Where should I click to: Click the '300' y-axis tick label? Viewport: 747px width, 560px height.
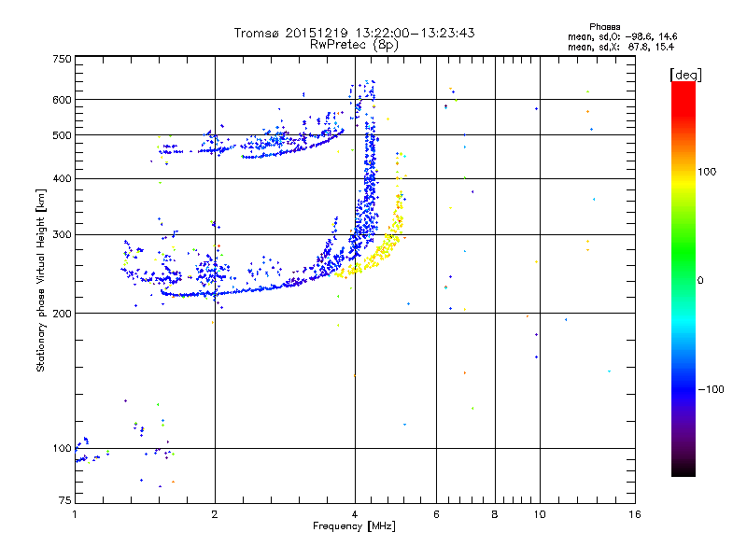pos(62,235)
